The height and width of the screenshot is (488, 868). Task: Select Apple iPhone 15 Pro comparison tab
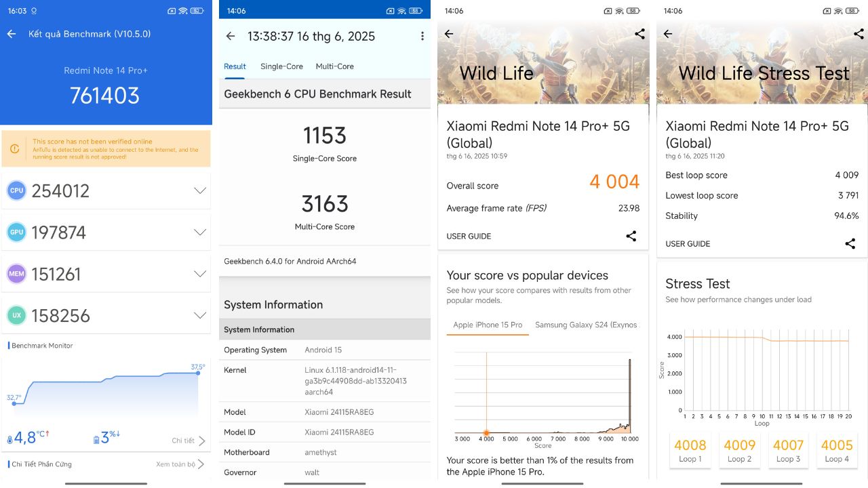point(488,325)
